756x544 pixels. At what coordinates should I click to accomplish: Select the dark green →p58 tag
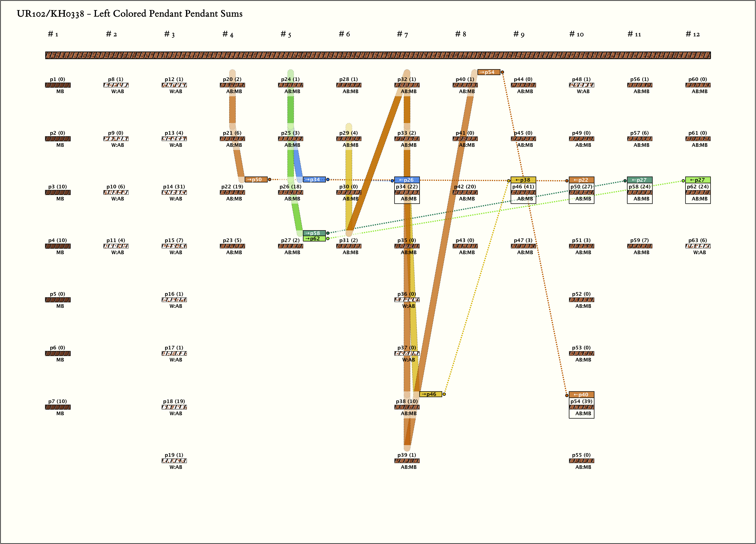click(314, 233)
